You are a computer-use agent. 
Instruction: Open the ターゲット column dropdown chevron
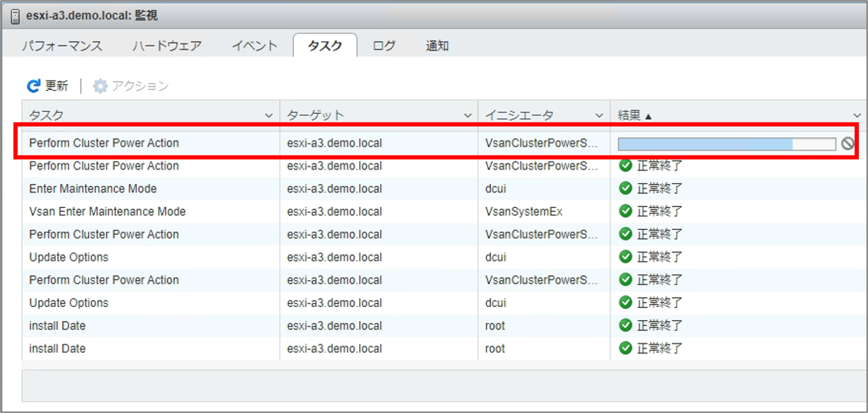(x=467, y=115)
